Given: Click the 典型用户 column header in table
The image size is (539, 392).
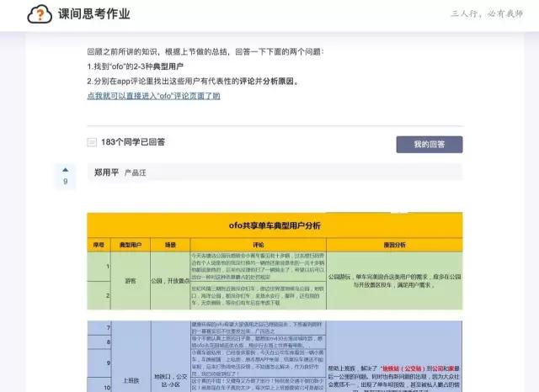Looking at the screenshot, I should [x=131, y=245].
